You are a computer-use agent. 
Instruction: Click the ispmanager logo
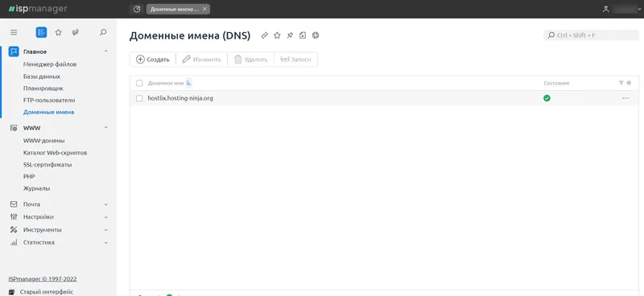pos(38,9)
